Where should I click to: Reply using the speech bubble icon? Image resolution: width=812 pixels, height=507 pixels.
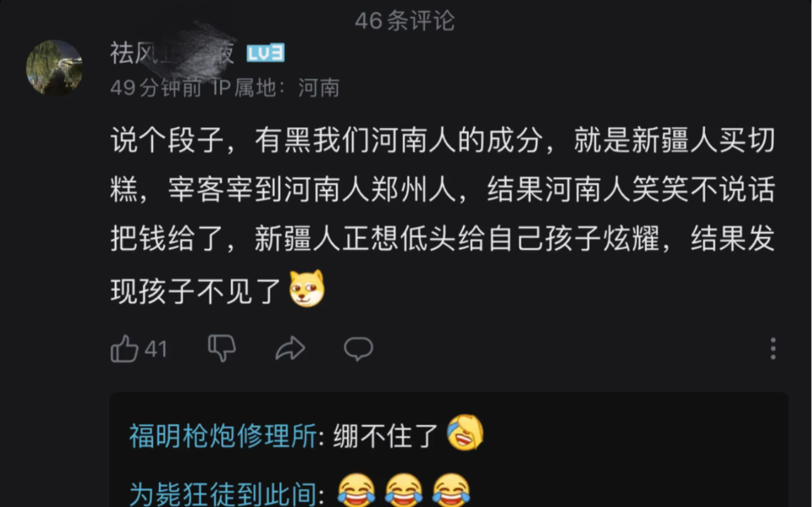(x=359, y=349)
